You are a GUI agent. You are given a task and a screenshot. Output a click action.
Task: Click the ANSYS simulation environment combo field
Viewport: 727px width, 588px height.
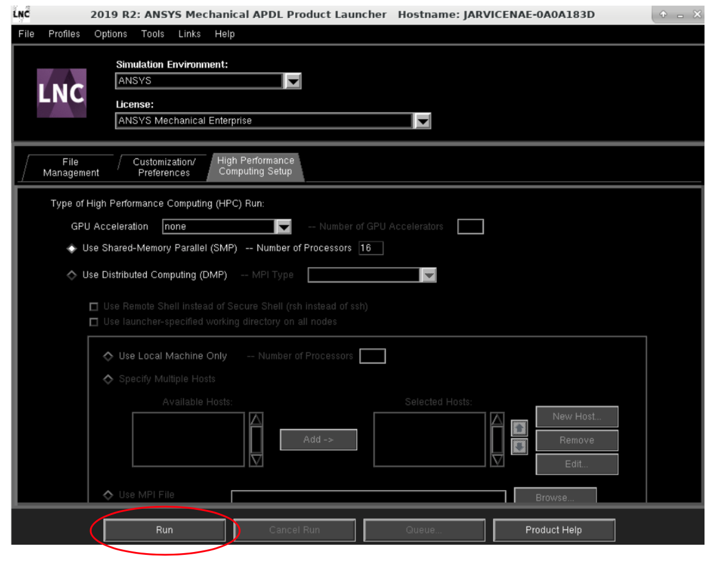[199, 81]
